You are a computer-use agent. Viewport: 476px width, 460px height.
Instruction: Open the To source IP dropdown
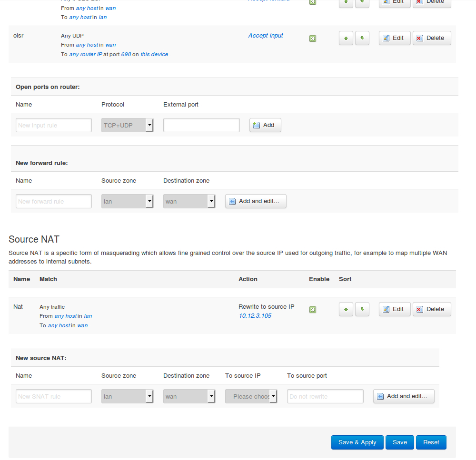click(251, 396)
